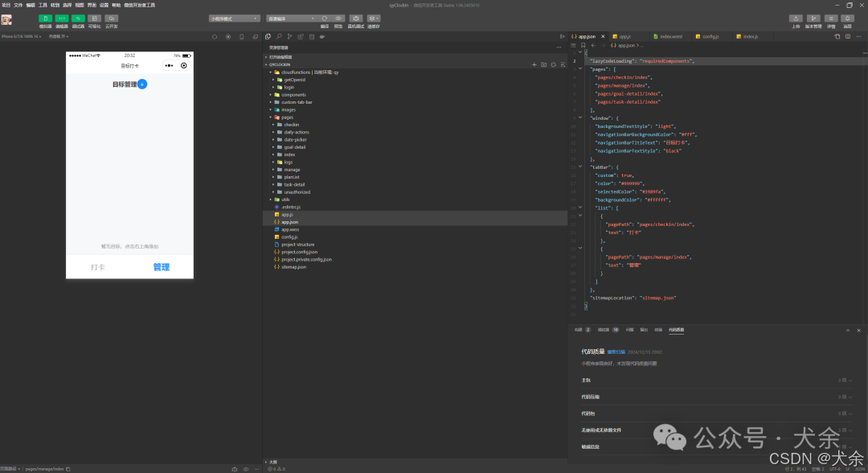The width and height of the screenshot is (868, 473).
Task: Toggle the visualization button (可视化)
Action: [x=95, y=19]
